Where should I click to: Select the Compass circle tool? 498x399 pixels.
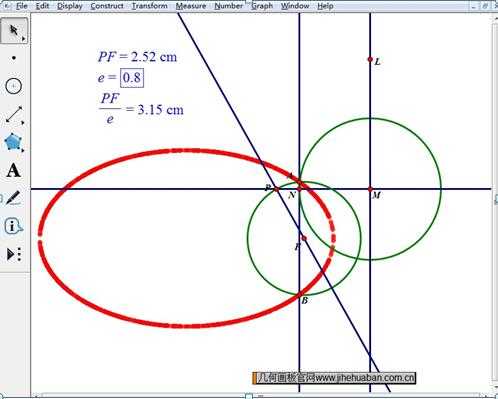click(x=13, y=86)
